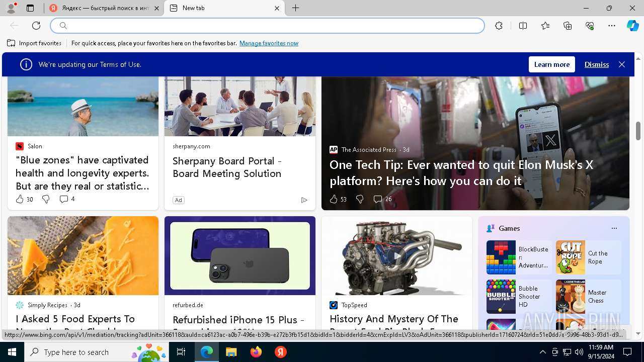Launch Cut the Rope game

point(589,257)
